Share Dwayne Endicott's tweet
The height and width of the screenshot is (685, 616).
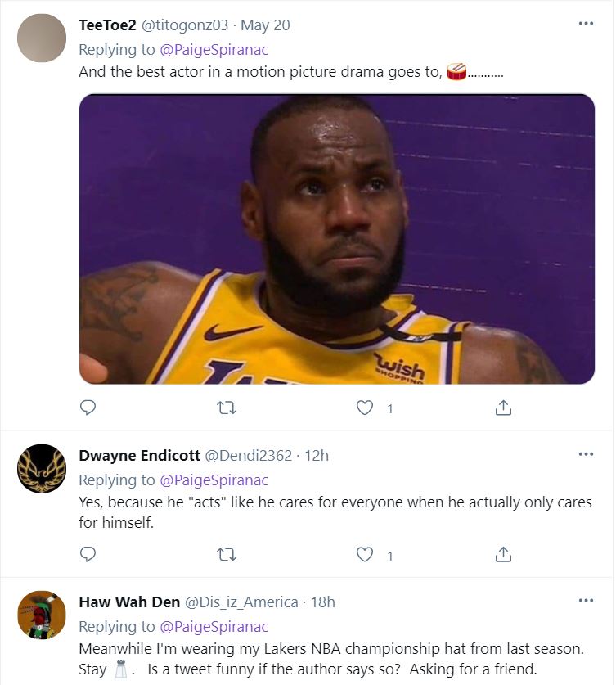505,554
